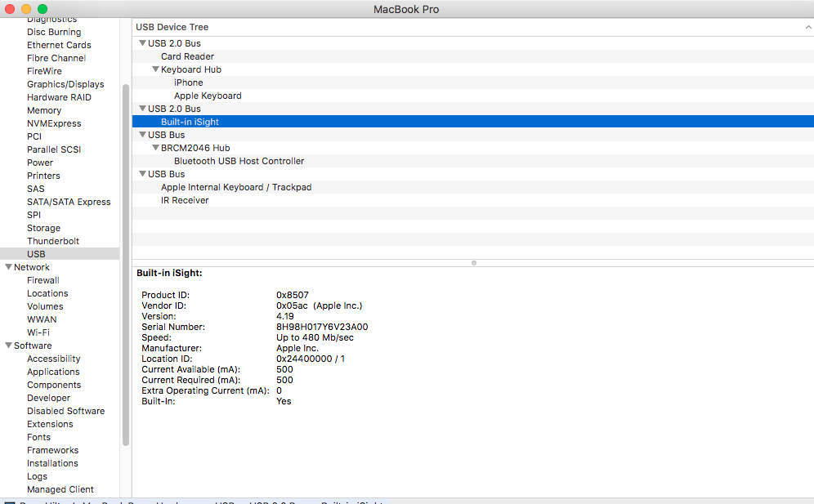
Task: Toggle sort arrow of USB Device Tree header
Action: point(807,27)
